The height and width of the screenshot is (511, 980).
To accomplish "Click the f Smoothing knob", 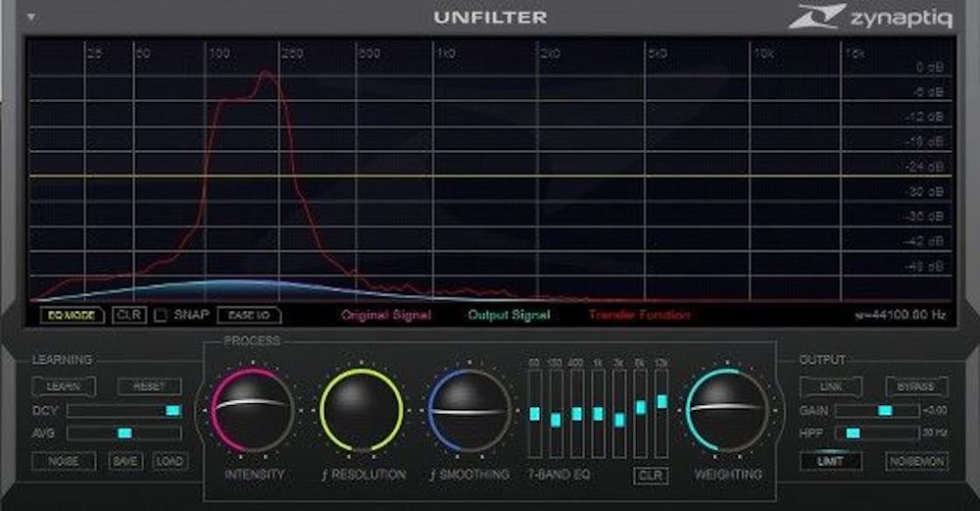I will 469,410.
